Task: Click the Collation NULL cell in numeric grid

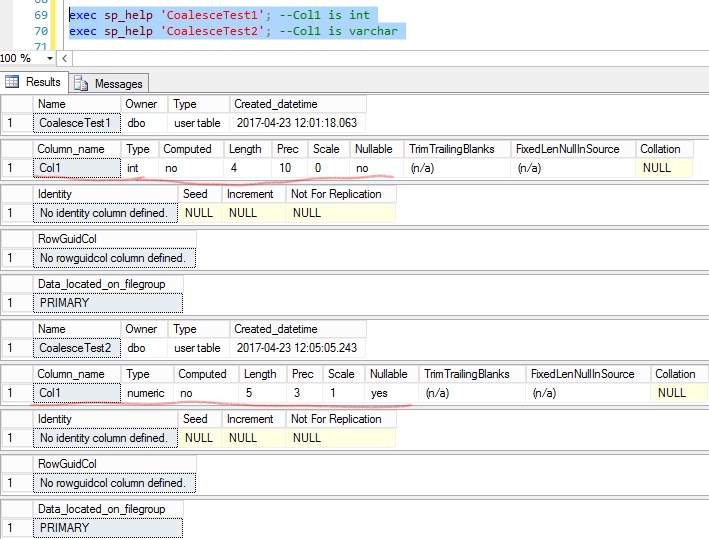Action: pos(678,393)
